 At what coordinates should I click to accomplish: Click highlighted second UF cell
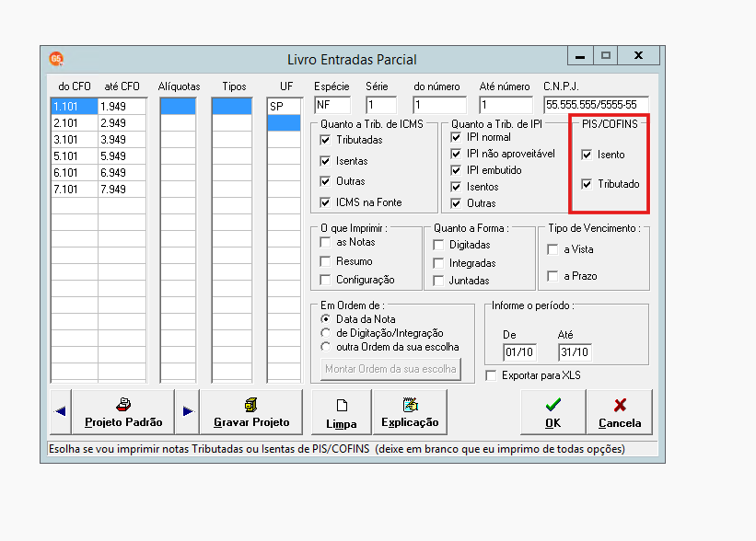(x=285, y=123)
